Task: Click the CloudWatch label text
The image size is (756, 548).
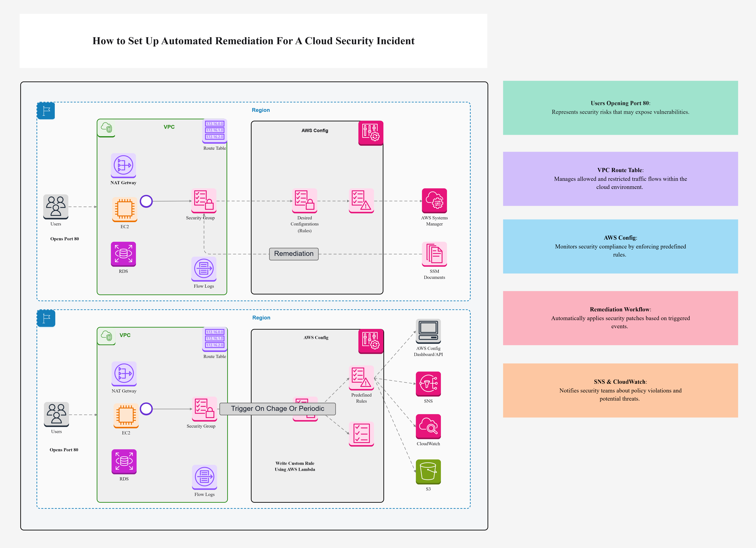Action: (x=428, y=444)
